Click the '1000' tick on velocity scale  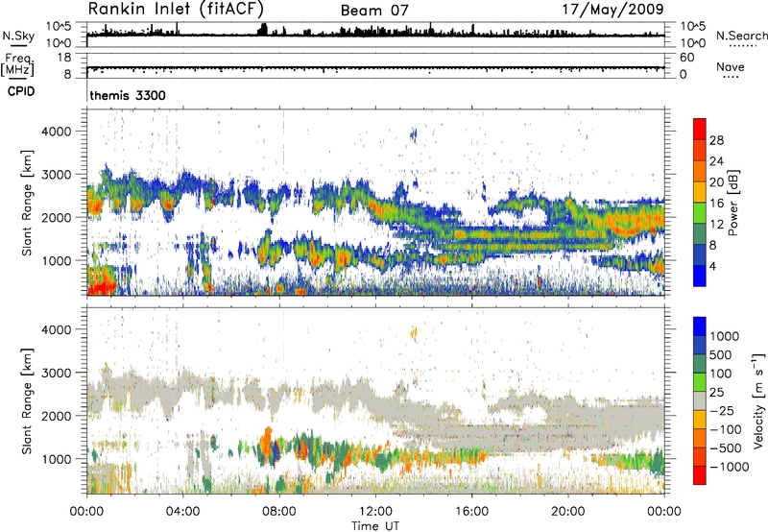tap(724, 336)
